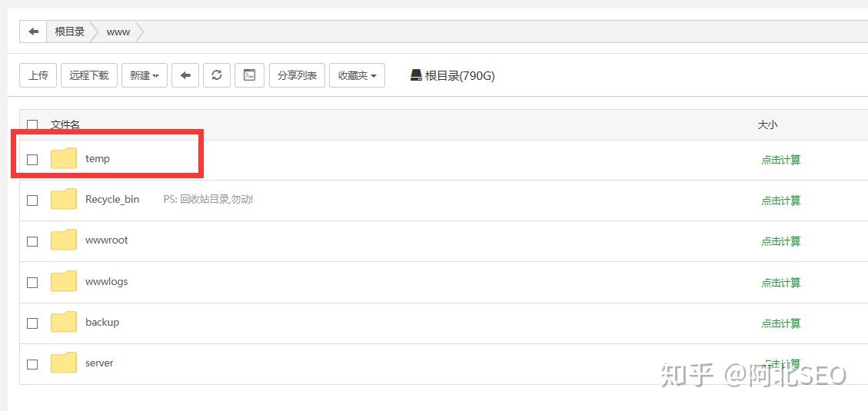The width and height of the screenshot is (868, 411).
Task: Open the terminal icon in the toolbar
Action: click(249, 75)
